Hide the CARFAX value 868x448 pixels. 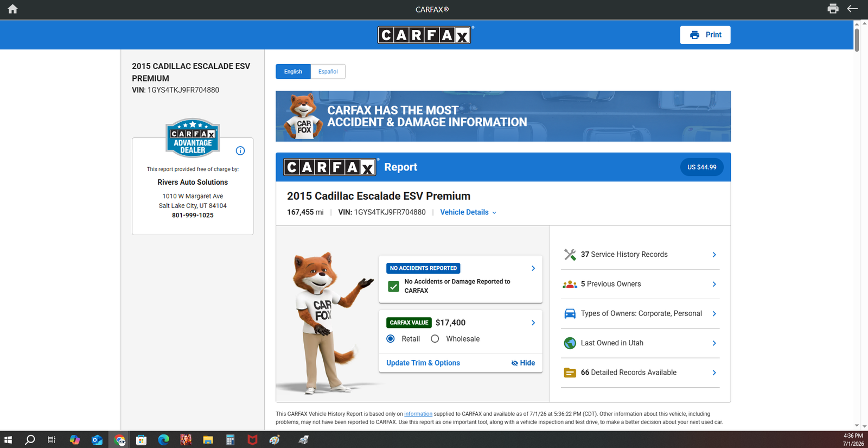(523, 363)
